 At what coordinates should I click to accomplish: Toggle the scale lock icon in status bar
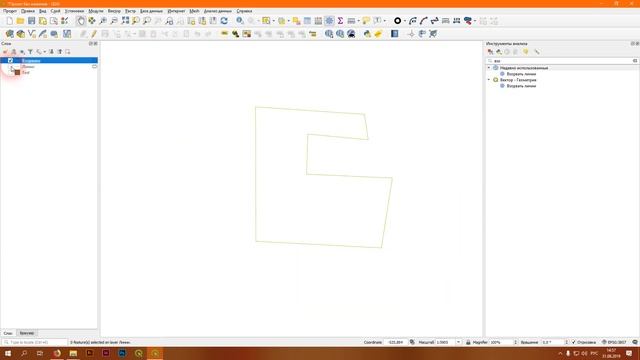tap(468, 342)
